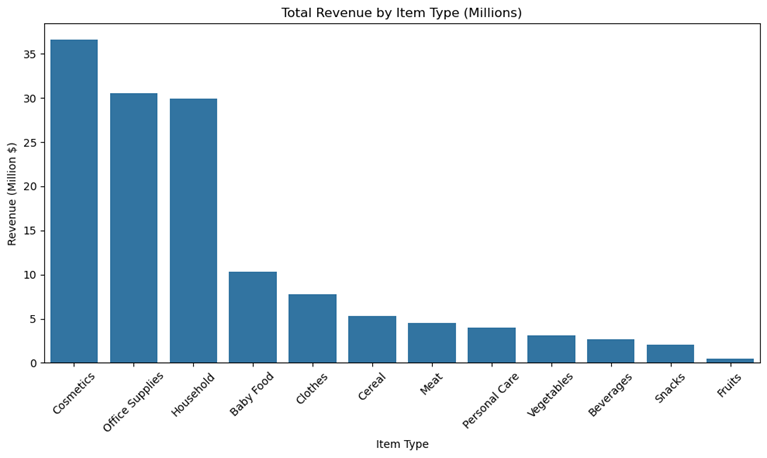
Task: Select the Beverages bar
Action: 610,351
